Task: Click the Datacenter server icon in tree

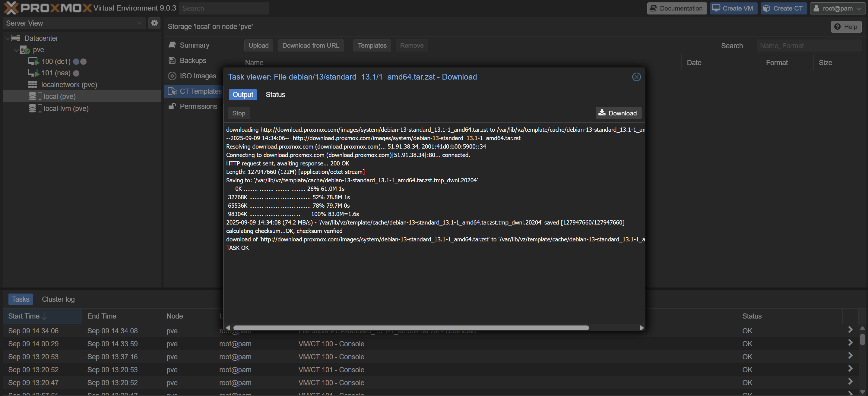Action: 16,38
